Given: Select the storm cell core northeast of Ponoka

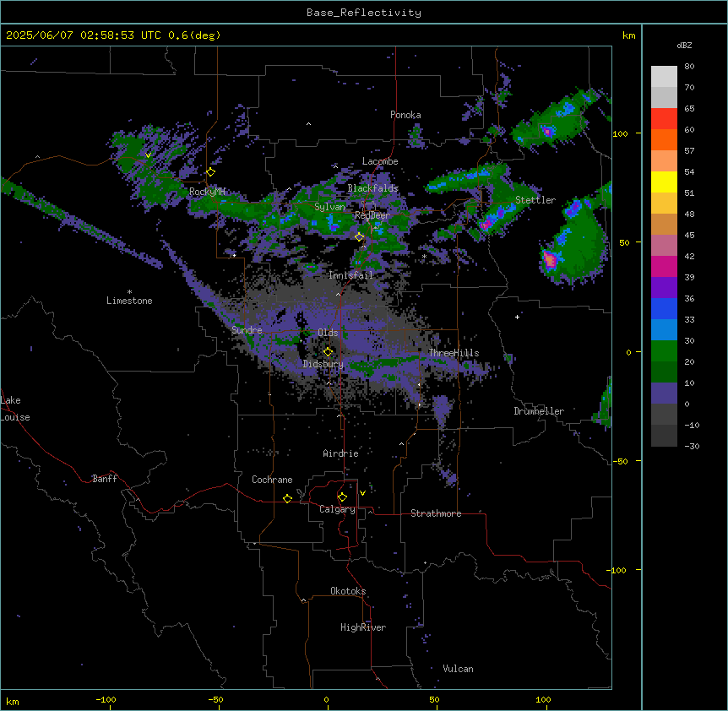Looking at the screenshot, I should pyautogui.click(x=548, y=132).
